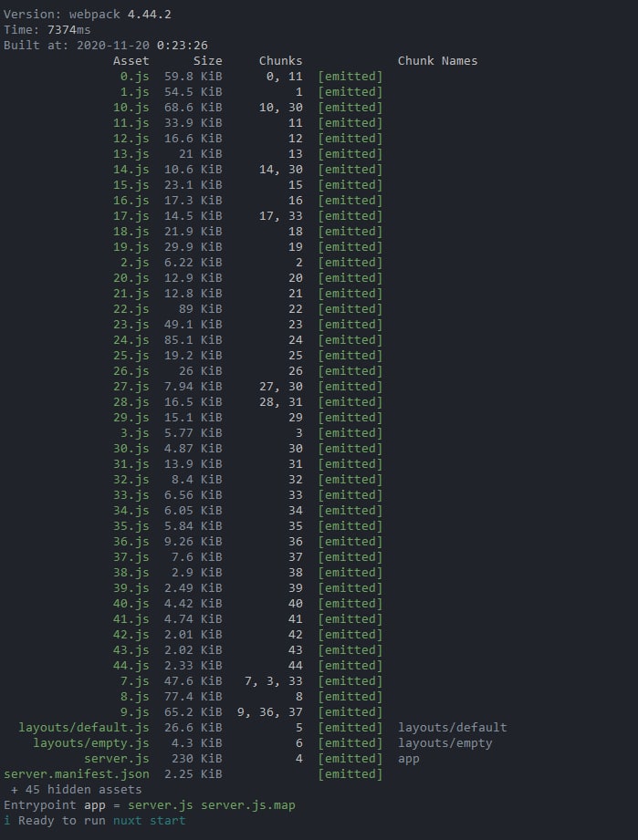Viewport: 638px width, 840px height.
Task: Click size '85.1 KiB' of 24.js
Action: pos(193,340)
